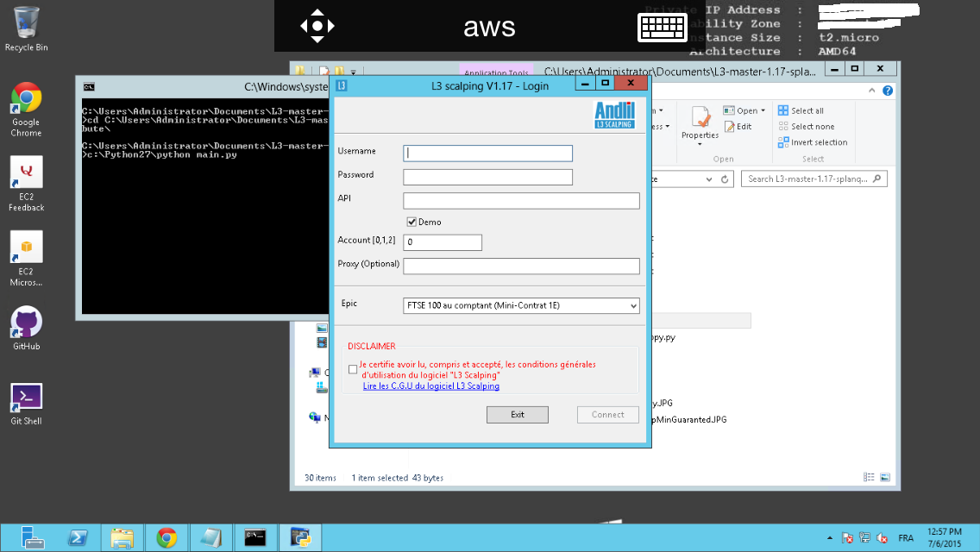The width and height of the screenshot is (980, 552).
Task: Open Explorer help question mark icon
Action: 888,91
